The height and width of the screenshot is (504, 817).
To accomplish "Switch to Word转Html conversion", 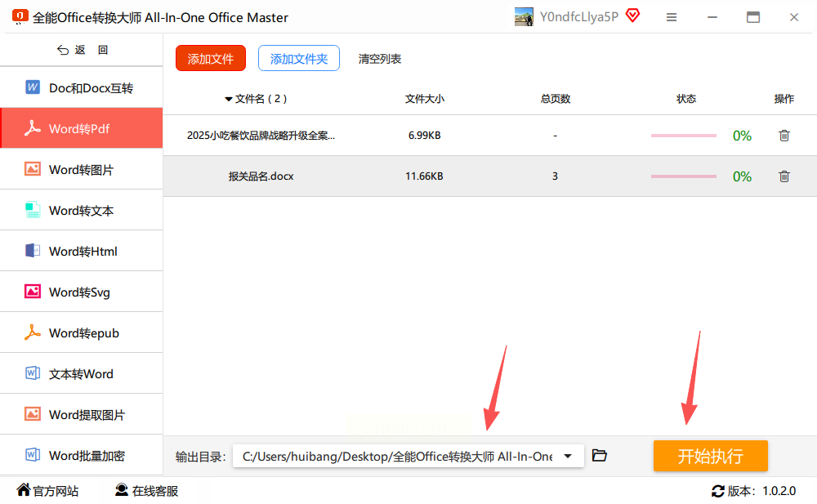I will pyautogui.click(x=81, y=251).
